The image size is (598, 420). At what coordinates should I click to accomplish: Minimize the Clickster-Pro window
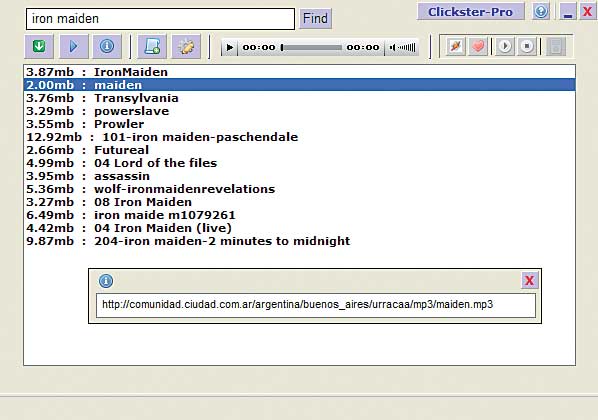(568, 11)
